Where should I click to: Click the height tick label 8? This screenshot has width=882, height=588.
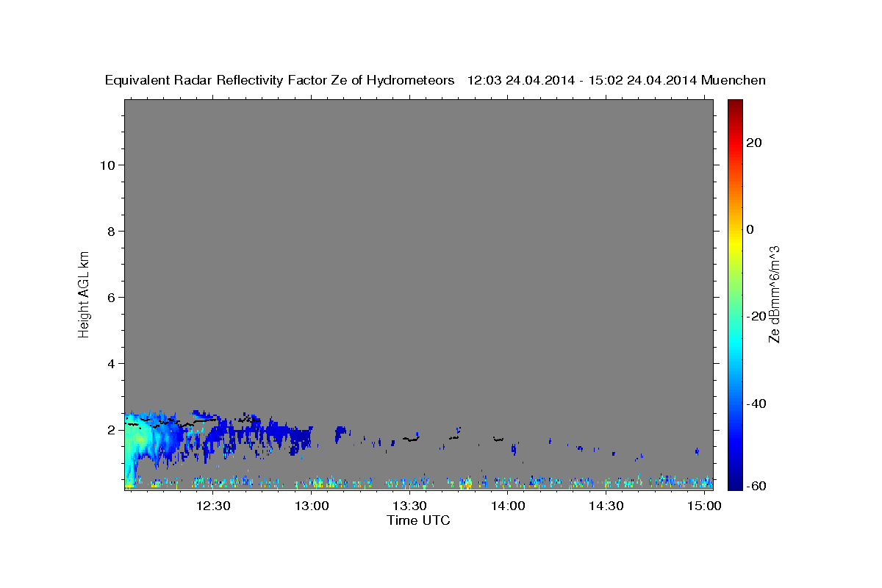pyautogui.click(x=112, y=231)
